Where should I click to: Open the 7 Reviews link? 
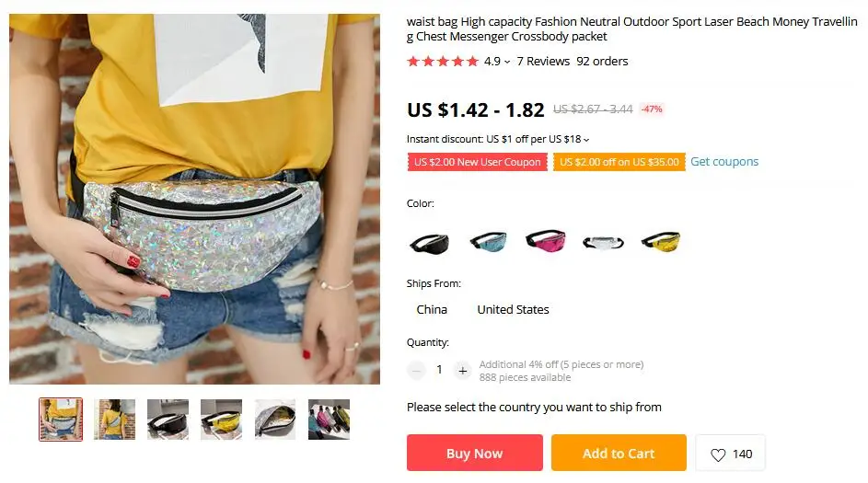tap(543, 62)
